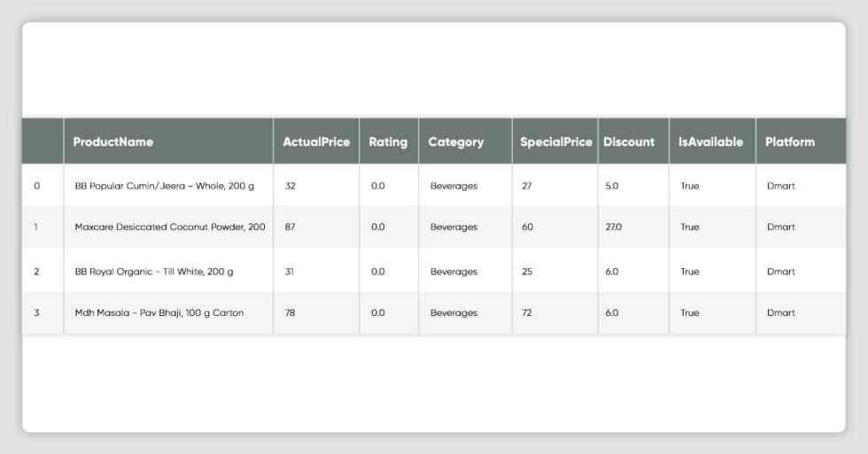The width and height of the screenshot is (868, 454).
Task: Select special price value 72
Action: tap(526, 312)
